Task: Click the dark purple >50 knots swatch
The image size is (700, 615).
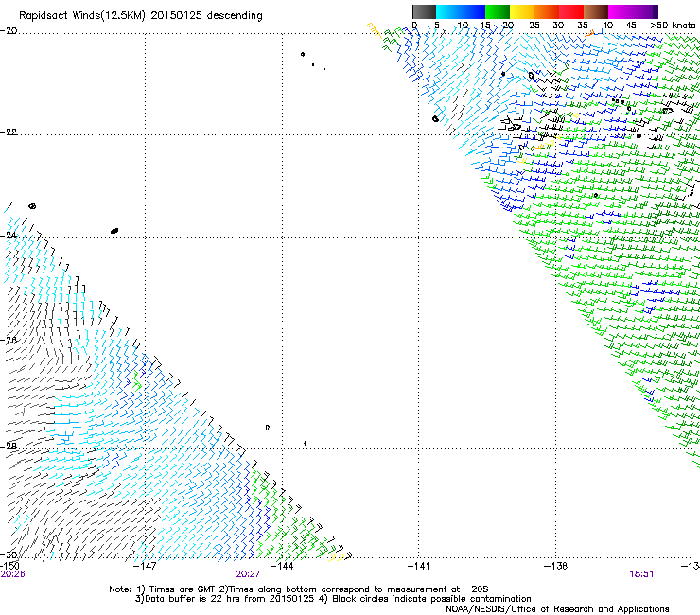Action: click(x=656, y=11)
